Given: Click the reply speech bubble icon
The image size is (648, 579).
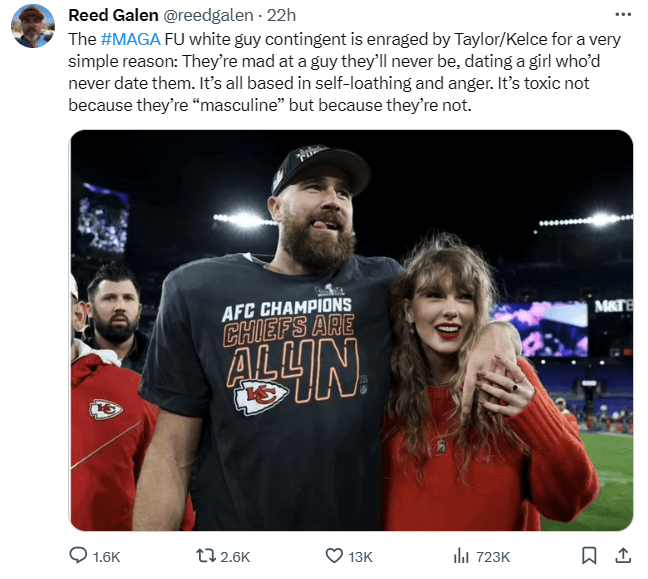Looking at the screenshot, I should tap(79, 556).
